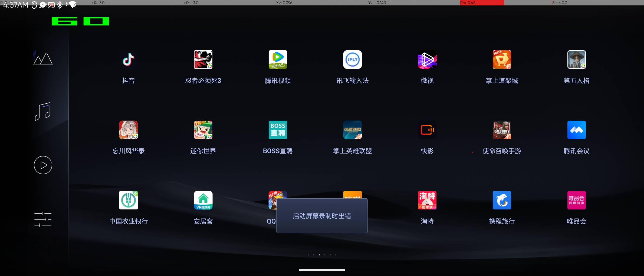
Task: Tap the 唯品会 label text
Action: 577,221
